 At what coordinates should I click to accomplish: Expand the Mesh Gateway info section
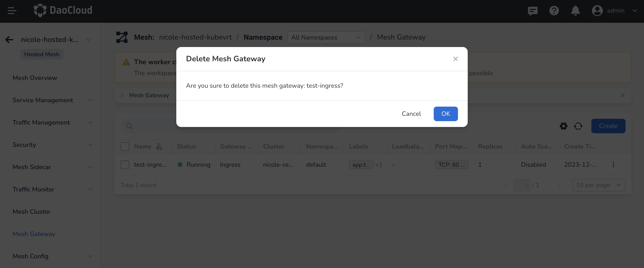[x=122, y=95]
